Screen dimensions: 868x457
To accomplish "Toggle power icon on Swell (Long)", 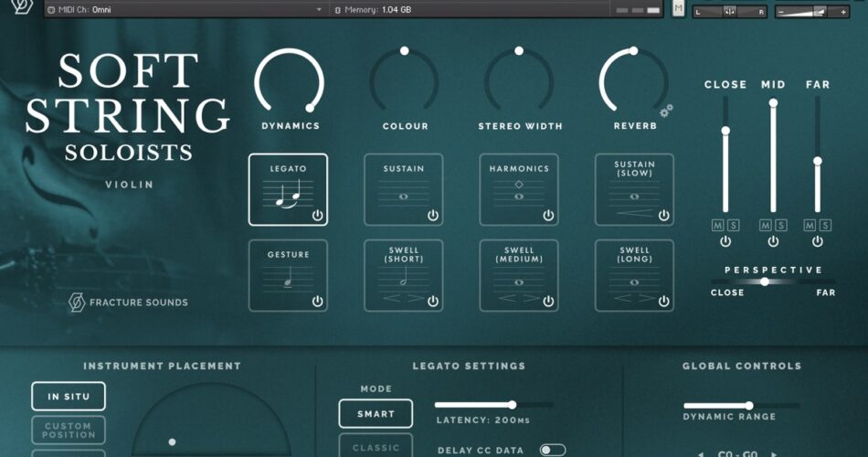I will coord(664,301).
